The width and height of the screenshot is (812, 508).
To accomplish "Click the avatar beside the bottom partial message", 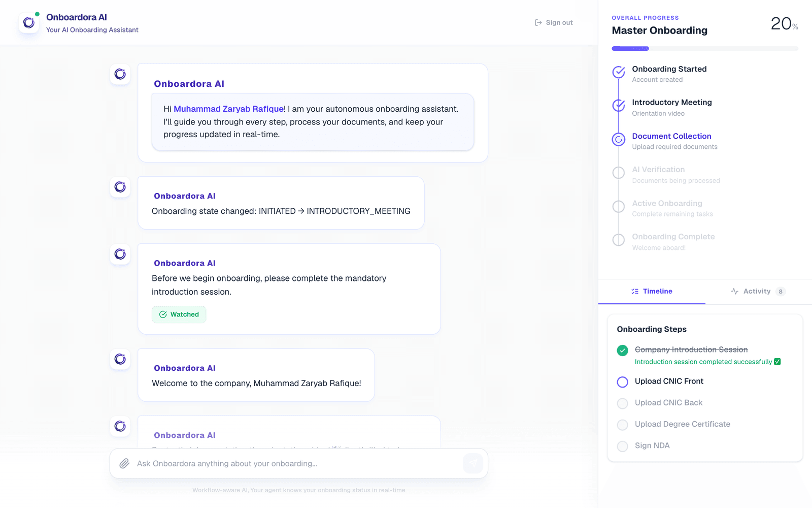I will click(120, 426).
